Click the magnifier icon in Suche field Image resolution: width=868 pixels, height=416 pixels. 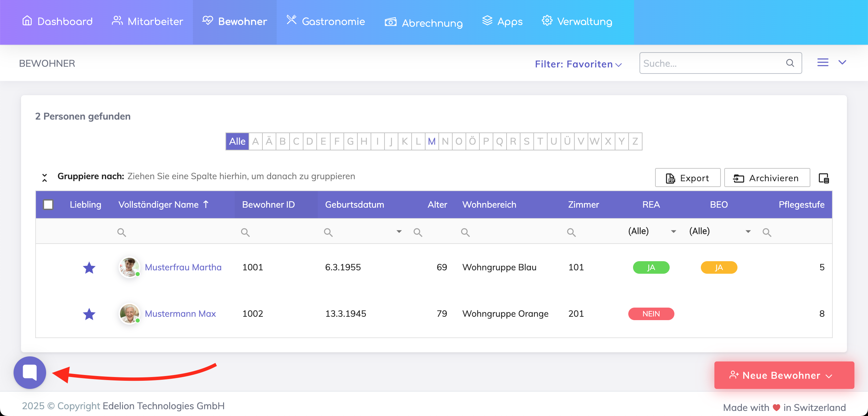tap(790, 63)
